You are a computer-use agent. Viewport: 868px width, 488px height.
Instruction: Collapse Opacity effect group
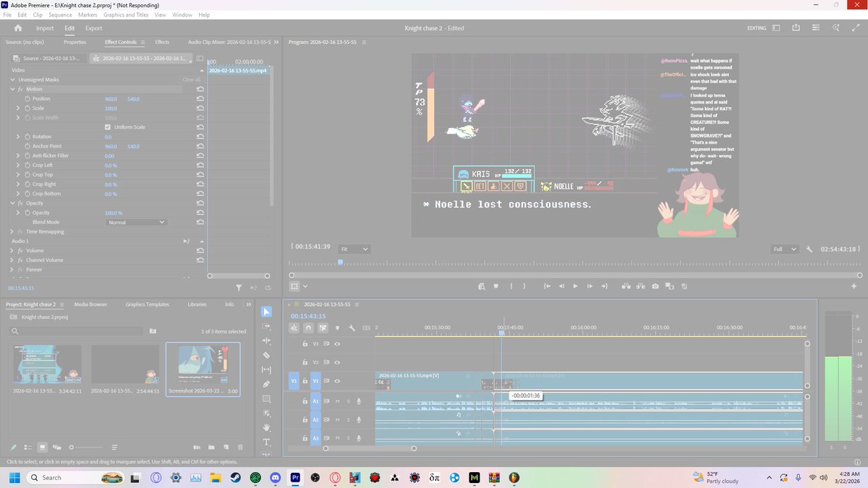(12, 203)
